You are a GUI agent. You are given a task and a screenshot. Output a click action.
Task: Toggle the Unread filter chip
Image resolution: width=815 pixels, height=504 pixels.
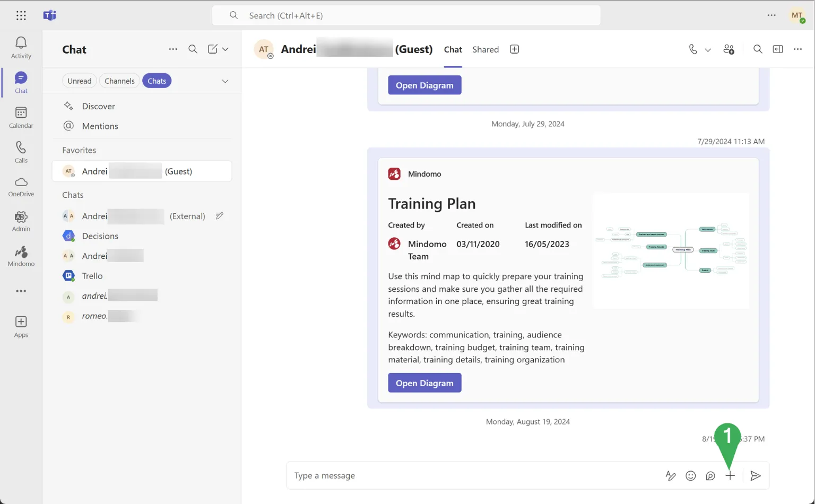[79, 81]
